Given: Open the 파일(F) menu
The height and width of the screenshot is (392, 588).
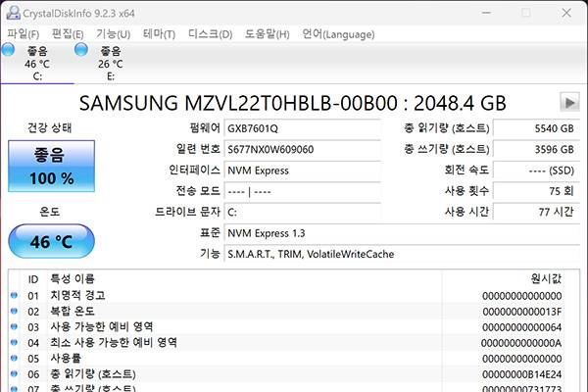Looking at the screenshot, I should [x=24, y=34].
